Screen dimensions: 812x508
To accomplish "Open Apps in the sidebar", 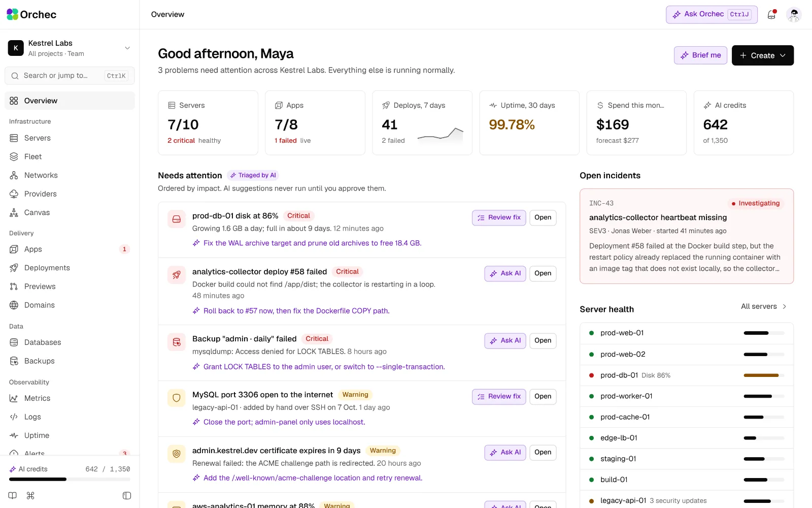I will pyautogui.click(x=70, y=249).
